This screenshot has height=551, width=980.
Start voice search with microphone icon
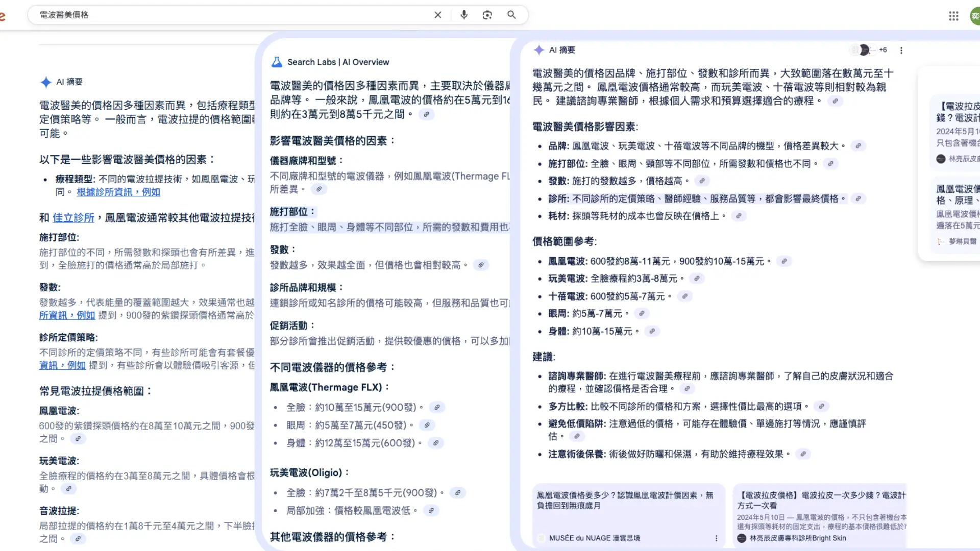[463, 15]
